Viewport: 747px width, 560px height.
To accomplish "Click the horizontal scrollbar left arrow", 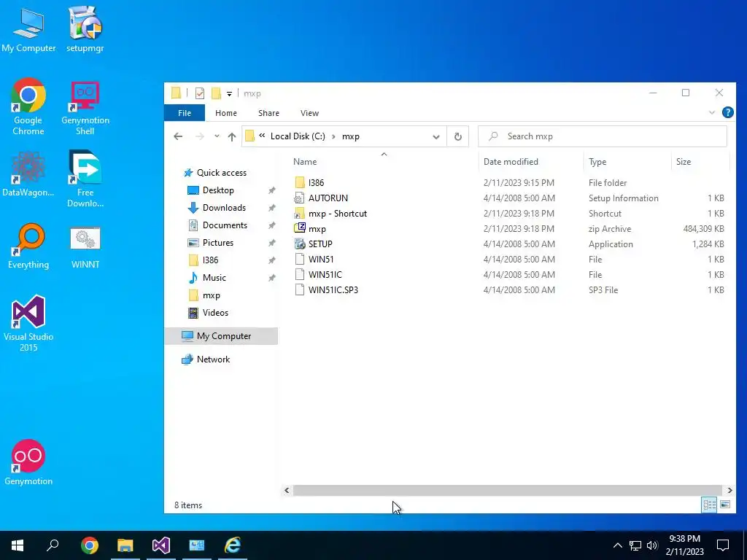I will coord(287,490).
